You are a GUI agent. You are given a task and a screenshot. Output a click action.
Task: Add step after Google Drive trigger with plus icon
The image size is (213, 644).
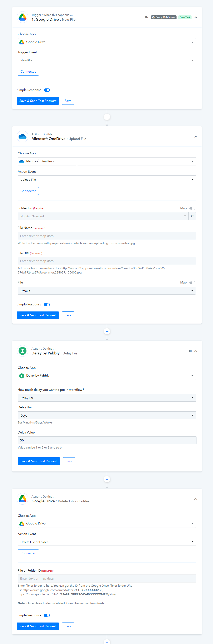point(107,117)
